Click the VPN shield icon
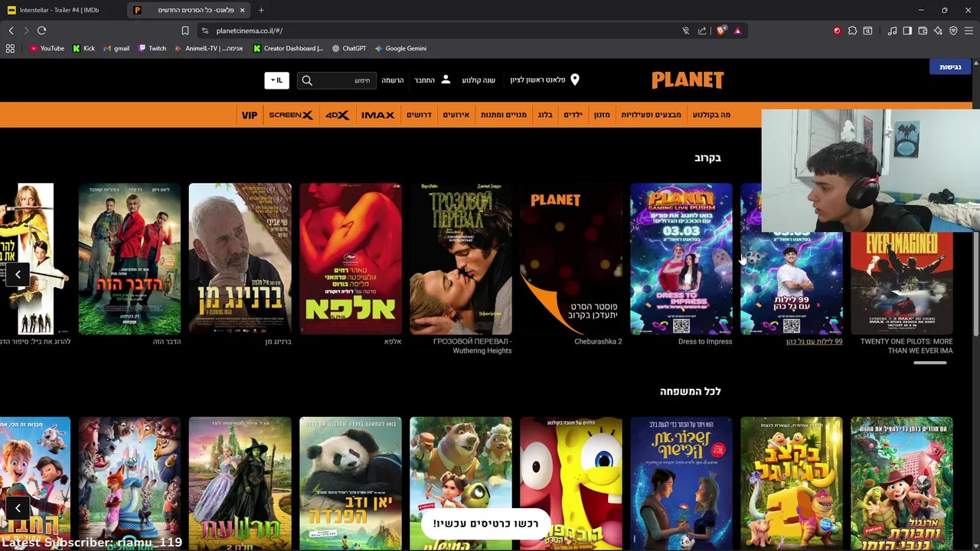 953,31
